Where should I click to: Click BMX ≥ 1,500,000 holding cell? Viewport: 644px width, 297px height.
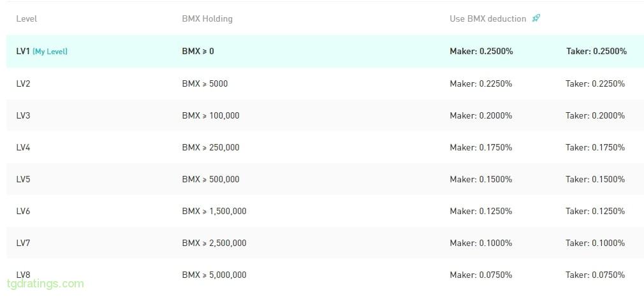click(x=214, y=211)
